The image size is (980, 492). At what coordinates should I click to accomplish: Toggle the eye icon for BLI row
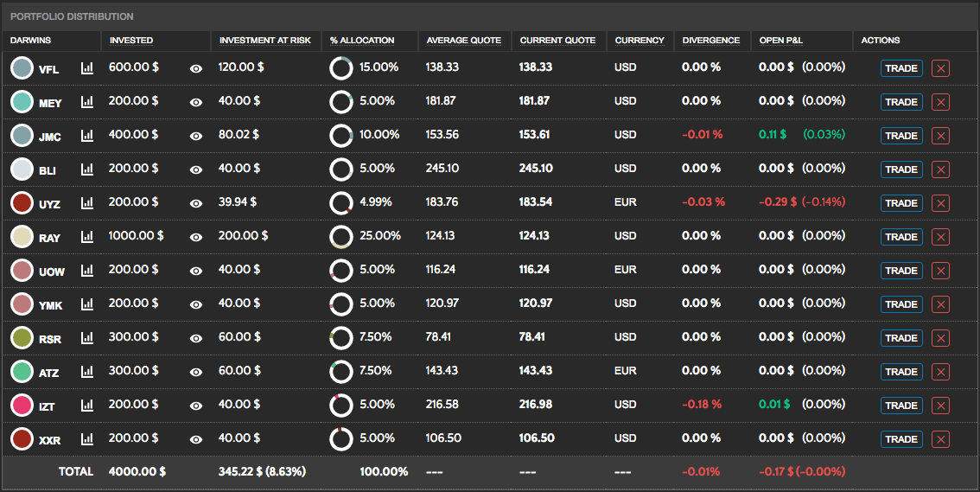[196, 169]
